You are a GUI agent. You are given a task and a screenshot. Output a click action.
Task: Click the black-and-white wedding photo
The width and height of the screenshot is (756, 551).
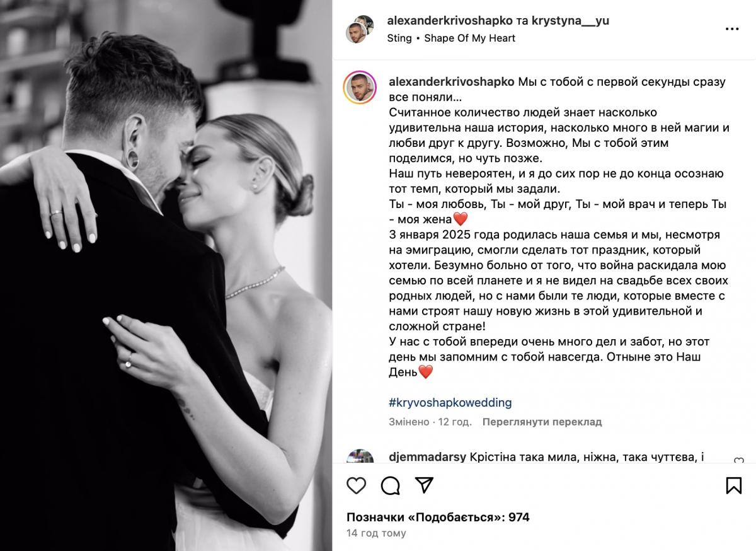(x=166, y=275)
